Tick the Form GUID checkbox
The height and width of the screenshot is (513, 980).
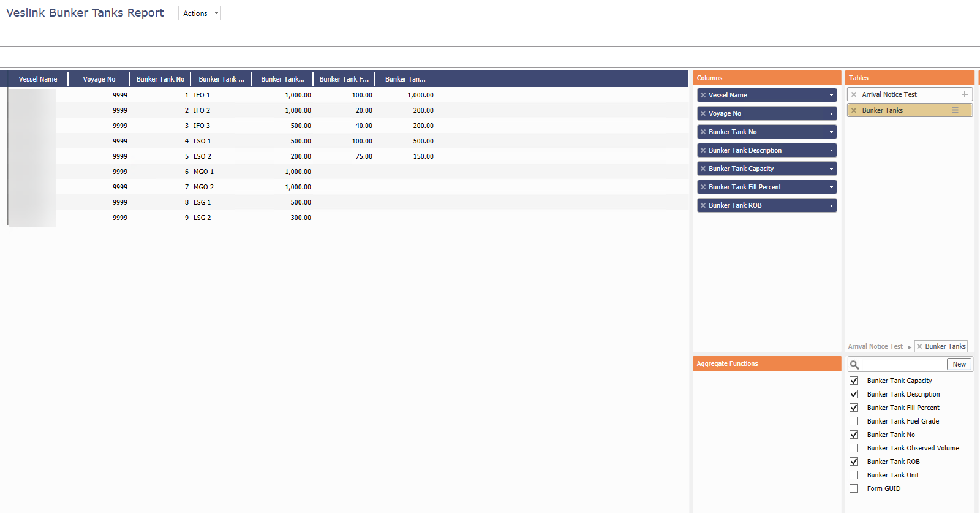coord(854,488)
